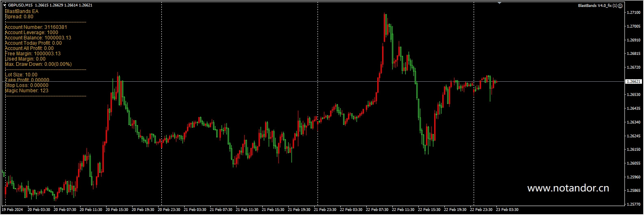Click the Account Balance: 1000003.13 line
This screenshot has height=215, width=644.
click(38, 38)
